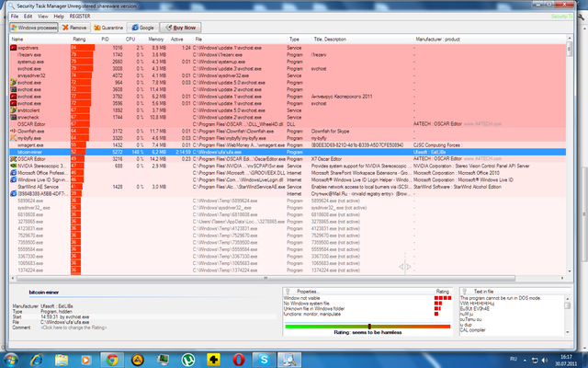Image resolution: width=588 pixels, height=368 pixels.
Task: Click the icon of OSCAR Editor PID 3216
Action: coord(13,159)
